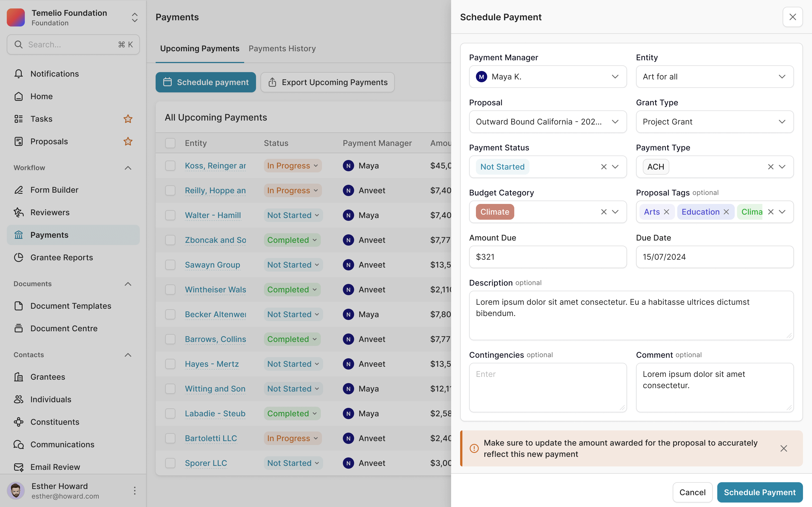Expand the Grant Type dropdown
The width and height of the screenshot is (812, 507).
(714, 122)
